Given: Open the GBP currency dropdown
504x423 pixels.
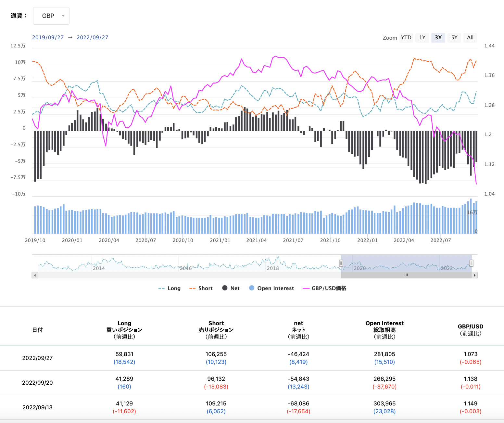Looking at the screenshot, I should (x=51, y=16).
